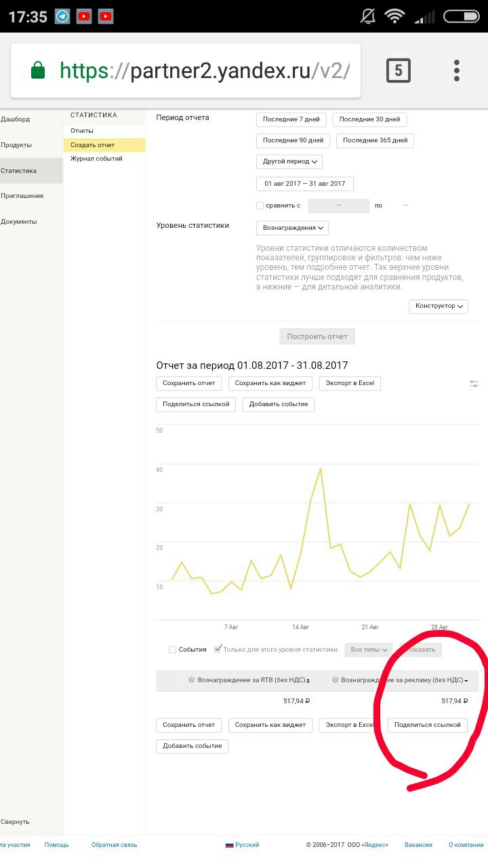The image size is (488, 868).
Task: Click the top Добавить событие button
Action: click(279, 404)
